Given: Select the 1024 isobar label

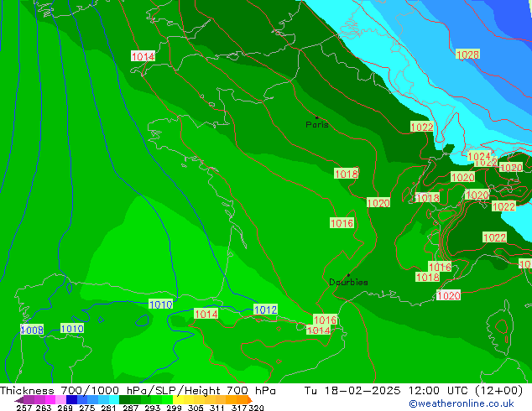Looking at the screenshot, I should [479, 156].
